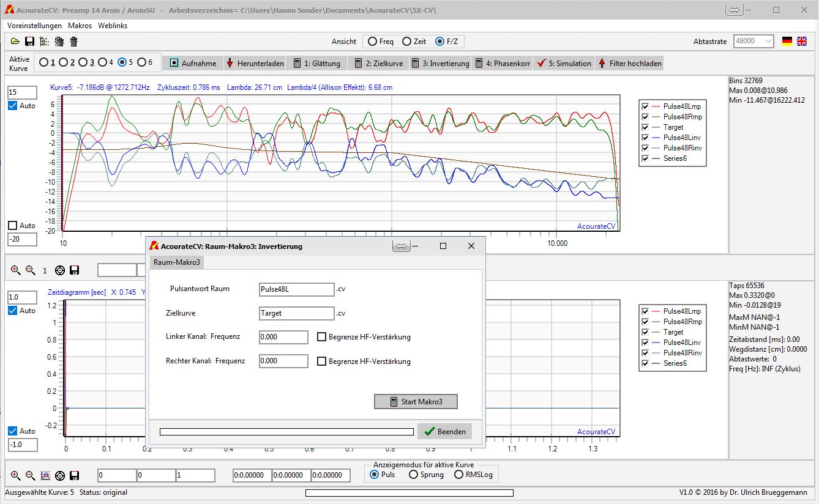
Task: Open step 4: Phasenkorr
Action: coord(503,63)
